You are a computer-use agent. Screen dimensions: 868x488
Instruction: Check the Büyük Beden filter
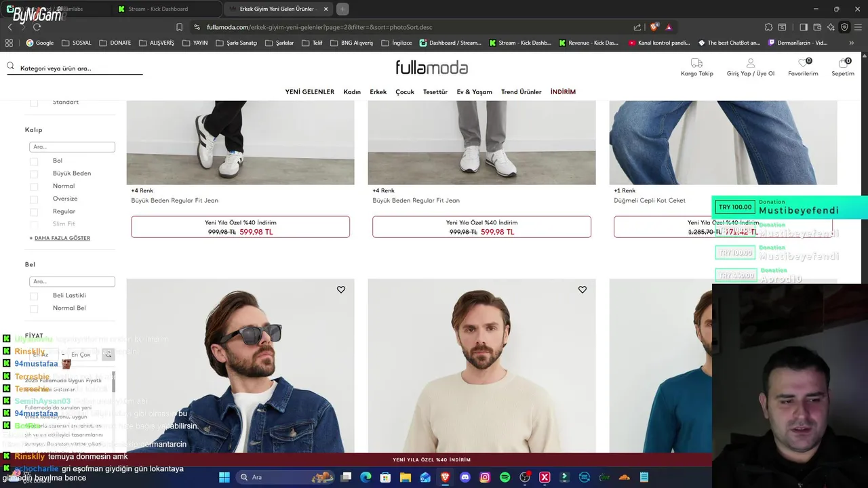pyautogui.click(x=34, y=174)
